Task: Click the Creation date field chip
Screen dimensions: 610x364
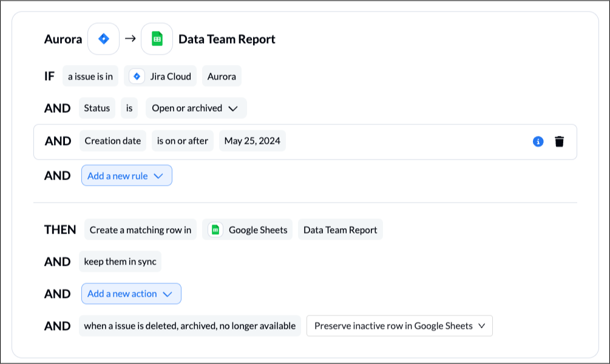Action: tap(113, 141)
